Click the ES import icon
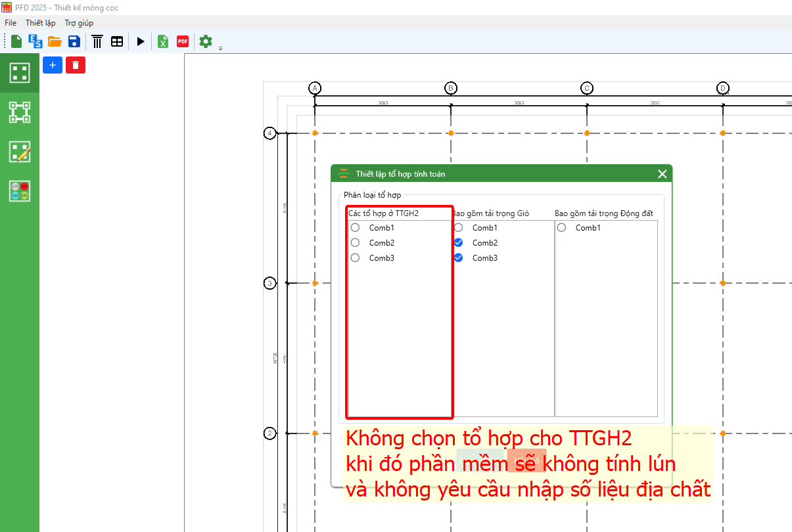Screen dimensions: 792x532 click(x=35, y=41)
